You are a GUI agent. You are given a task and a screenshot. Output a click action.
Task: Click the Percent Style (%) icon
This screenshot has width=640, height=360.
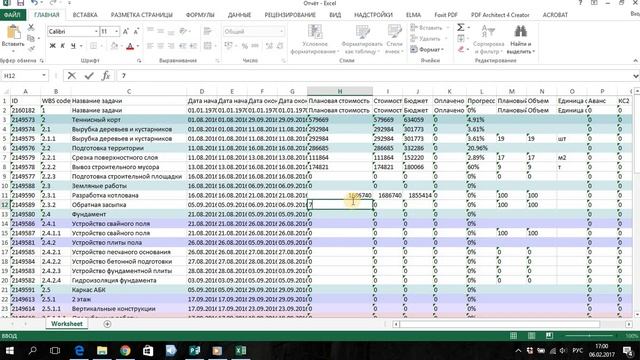click(x=244, y=46)
